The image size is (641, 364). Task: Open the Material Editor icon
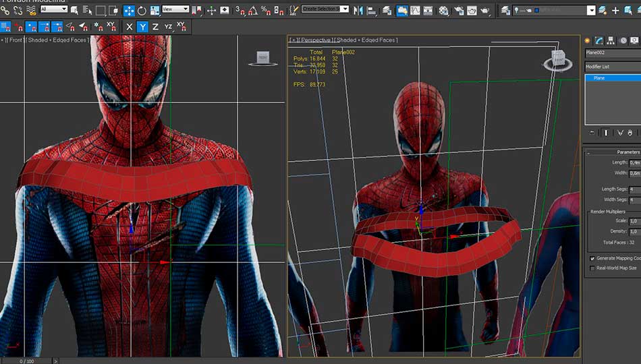click(443, 10)
